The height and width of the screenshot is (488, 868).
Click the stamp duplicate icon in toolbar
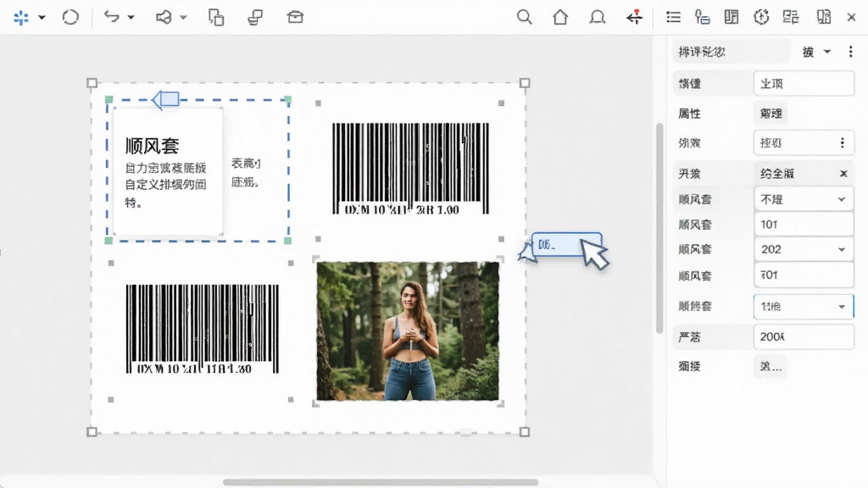(x=255, y=18)
